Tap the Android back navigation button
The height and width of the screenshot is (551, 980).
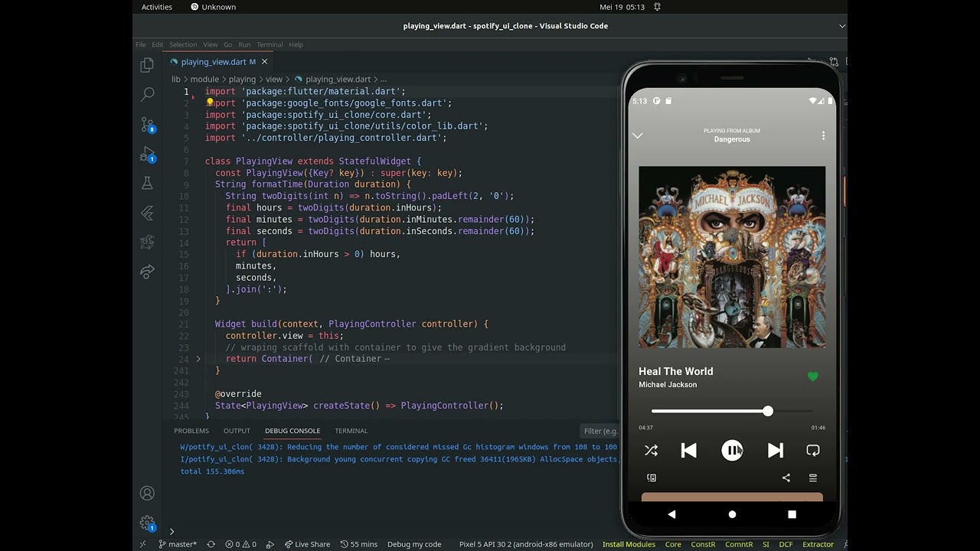pos(671,514)
